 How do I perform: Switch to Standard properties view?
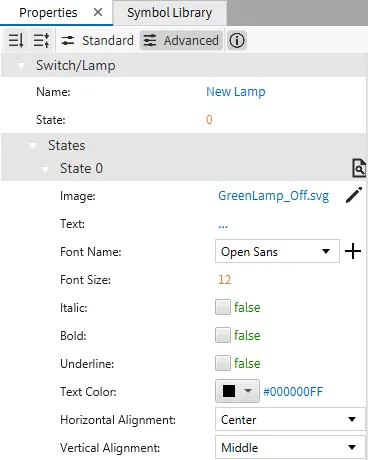tap(98, 41)
